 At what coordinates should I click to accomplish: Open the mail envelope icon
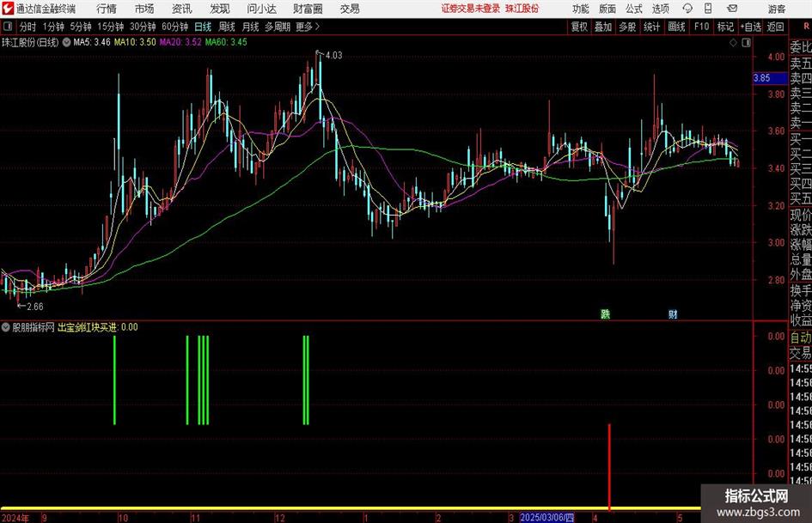coord(732,9)
